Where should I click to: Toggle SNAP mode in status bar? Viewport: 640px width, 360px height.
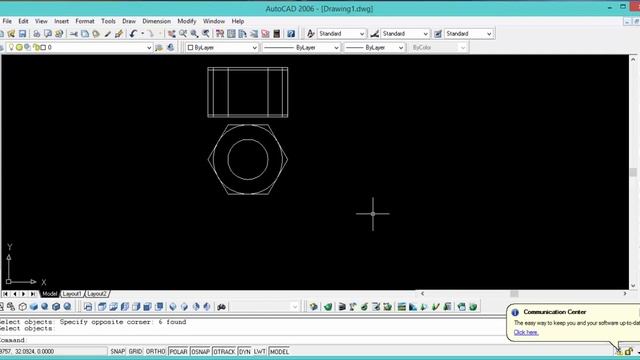(x=118, y=351)
